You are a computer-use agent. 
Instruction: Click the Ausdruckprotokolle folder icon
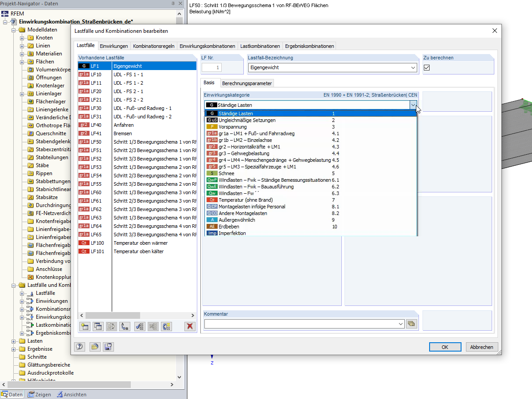(22, 373)
